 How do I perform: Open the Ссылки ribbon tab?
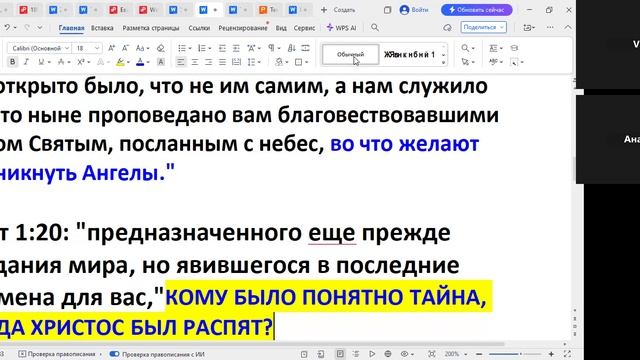point(199,28)
